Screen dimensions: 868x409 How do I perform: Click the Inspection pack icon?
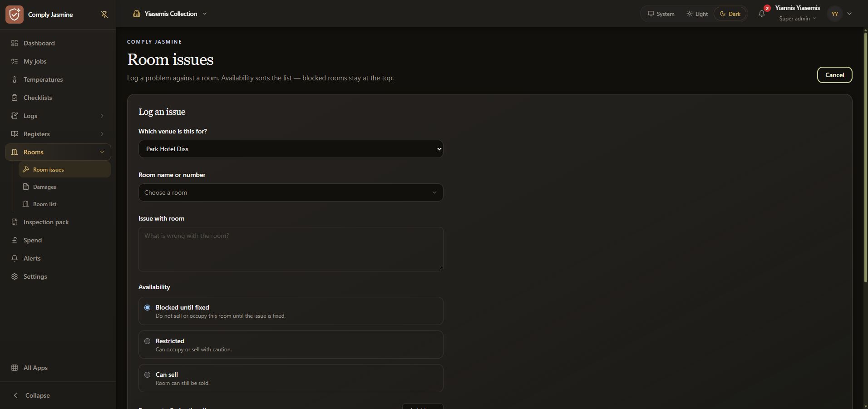15,222
